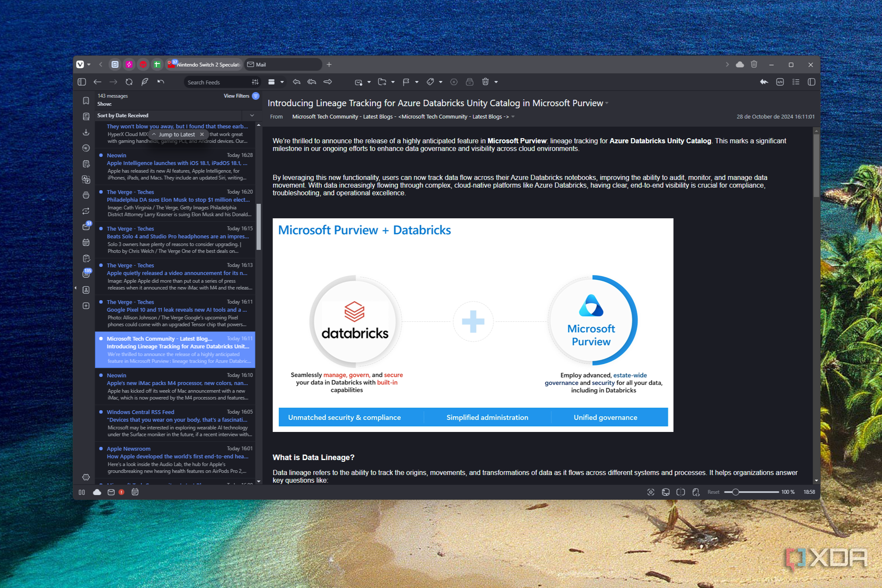Open search options in the Search Feeds box

coord(255,82)
